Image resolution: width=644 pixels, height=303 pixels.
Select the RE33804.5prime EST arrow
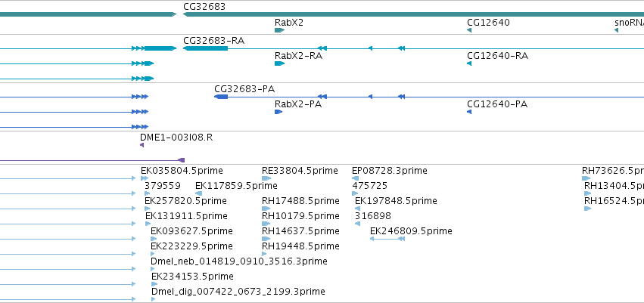pyautogui.click(x=266, y=178)
